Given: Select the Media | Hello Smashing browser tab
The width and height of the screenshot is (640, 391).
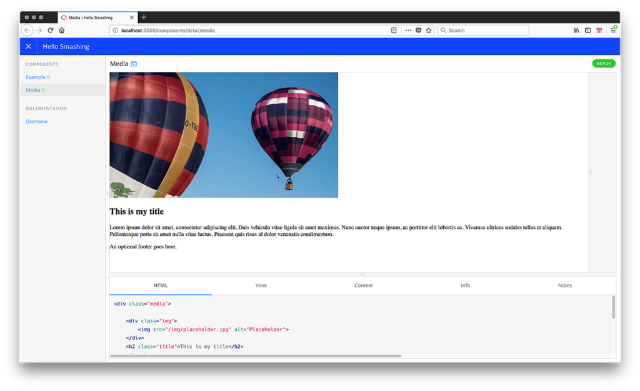Looking at the screenshot, I should click(x=98, y=18).
